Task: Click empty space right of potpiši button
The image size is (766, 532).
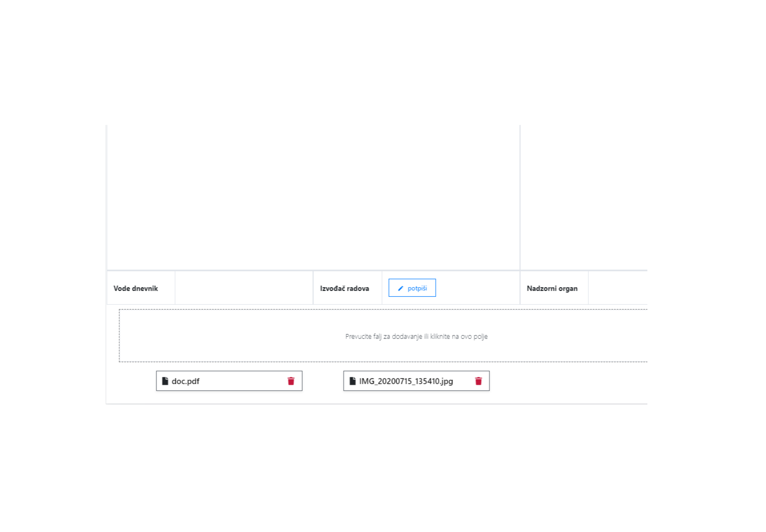Action: point(477,288)
